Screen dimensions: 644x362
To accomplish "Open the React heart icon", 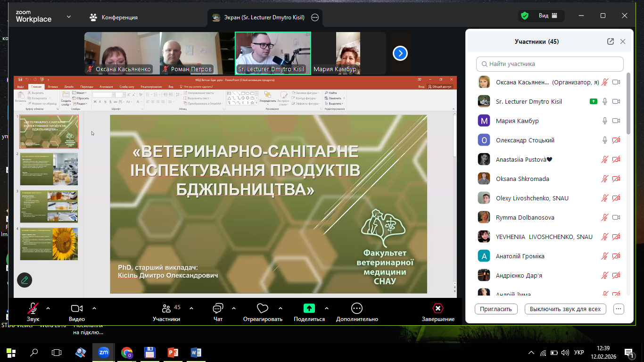I will pos(263,309).
